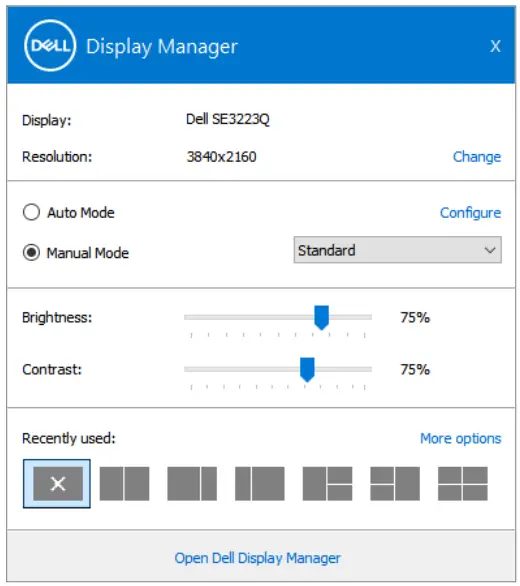Choose the four-quadrant grid layout icon

point(462,483)
